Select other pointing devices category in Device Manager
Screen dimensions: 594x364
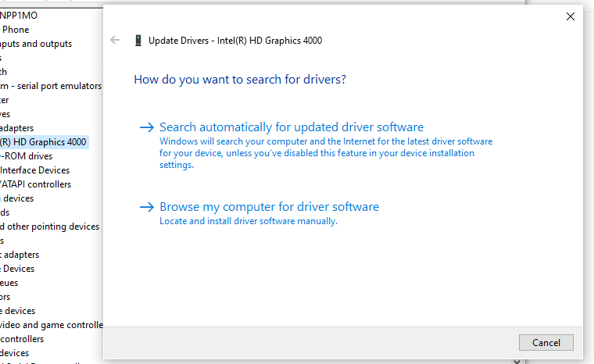(49, 227)
